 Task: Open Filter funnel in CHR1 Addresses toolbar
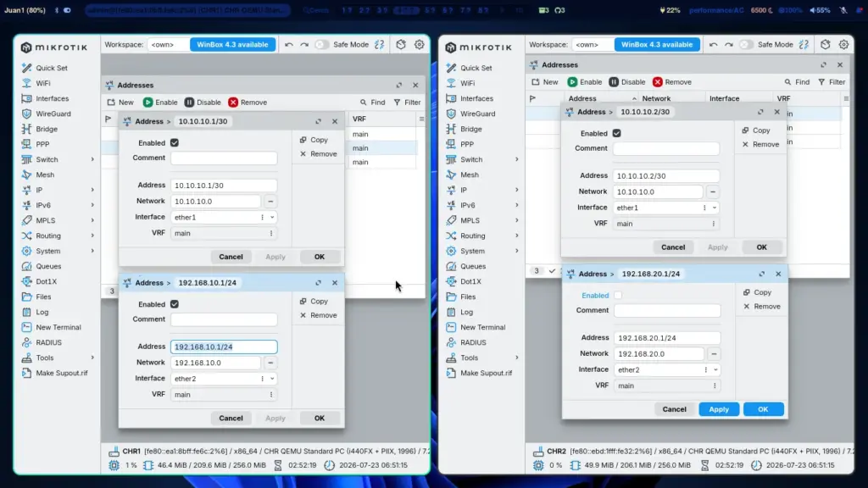[397, 103]
